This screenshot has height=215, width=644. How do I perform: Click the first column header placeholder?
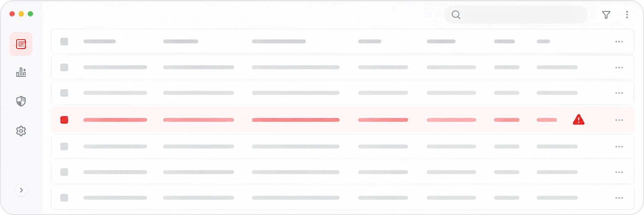point(99,42)
